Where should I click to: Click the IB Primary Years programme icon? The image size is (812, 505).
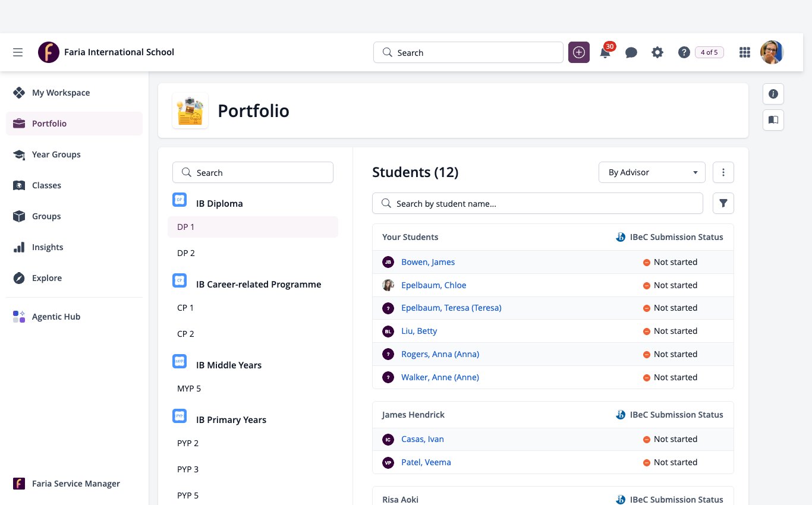tap(180, 416)
